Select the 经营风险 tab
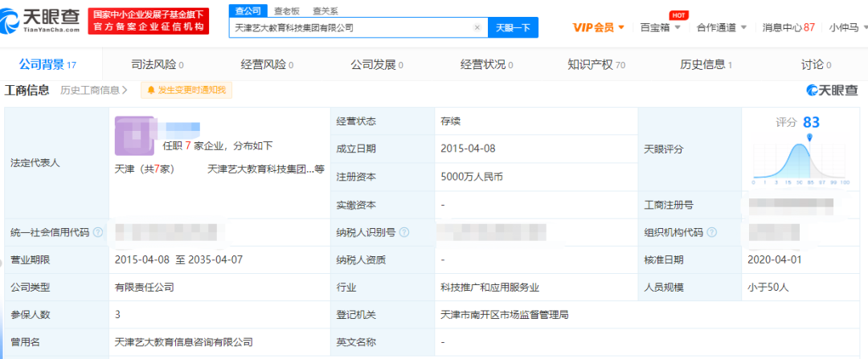This screenshot has width=868, height=359. (267, 65)
